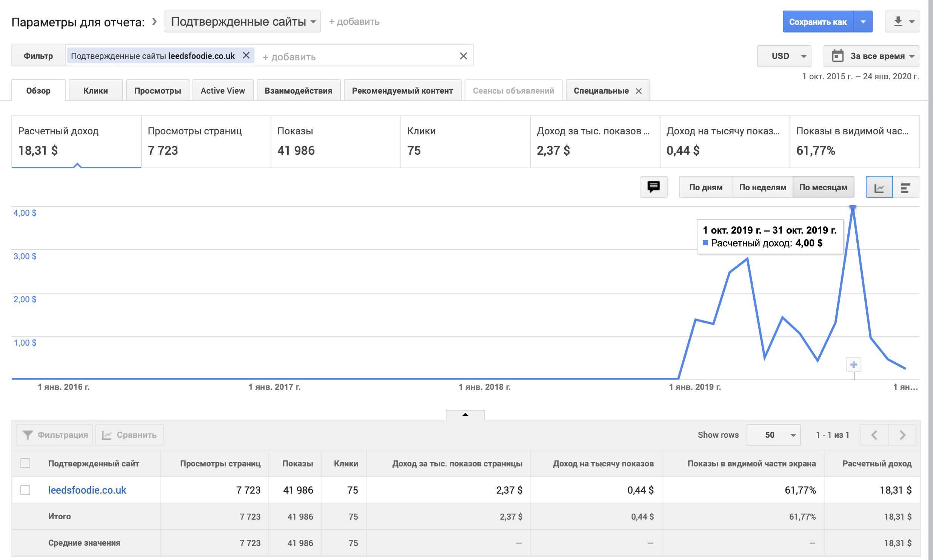Open Подтвержденные сайты parameter dropdown
Viewport: 933px width, 560px height.
pos(243,22)
